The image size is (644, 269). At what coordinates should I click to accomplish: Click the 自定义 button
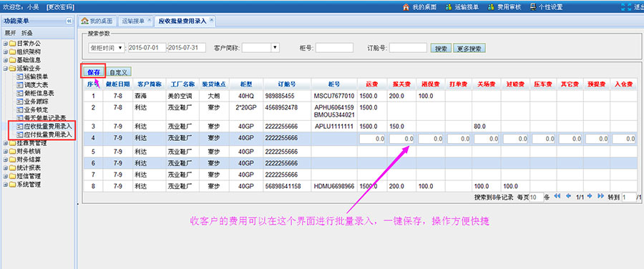pos(118,72)
